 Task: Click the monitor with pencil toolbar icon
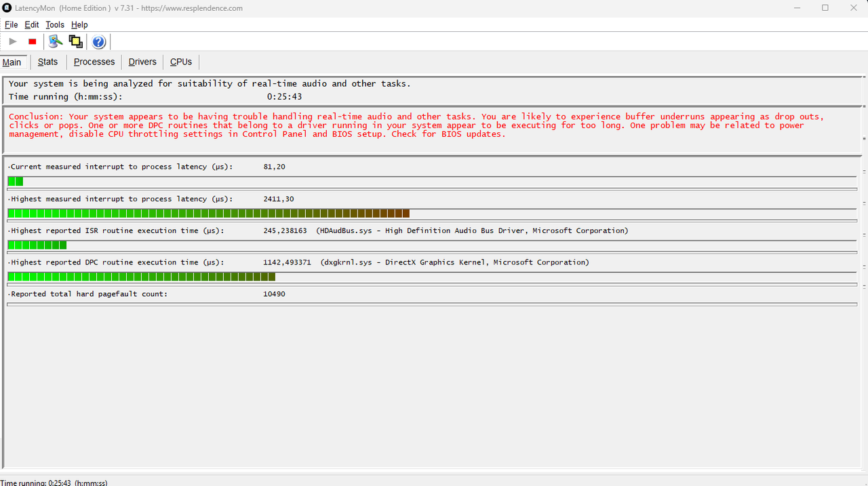(56, 42)
